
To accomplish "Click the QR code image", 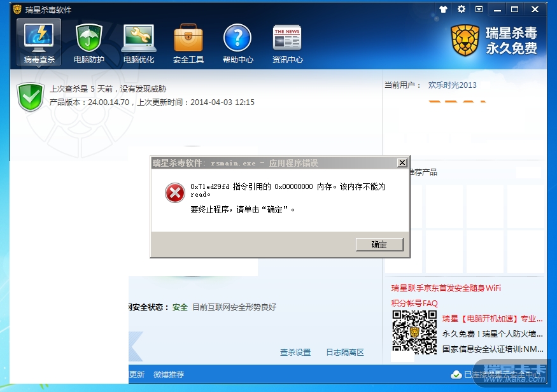I will coord(414,332).
